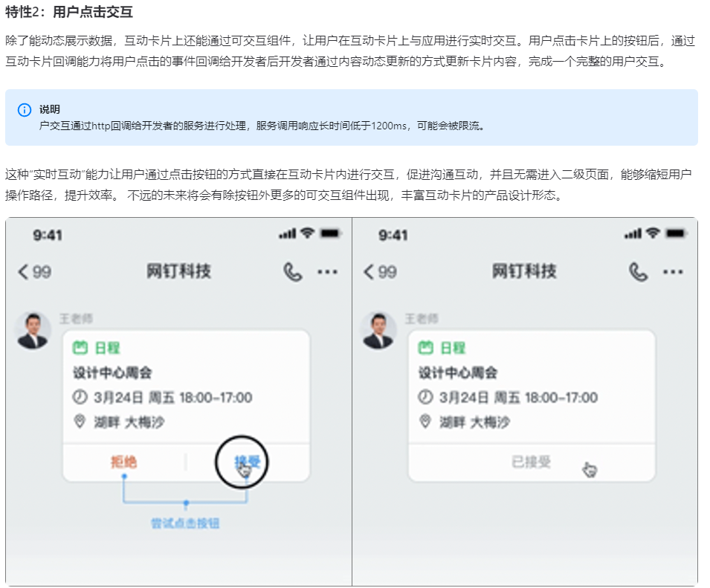Viewport: 710px width, 588px height.
Task: Click unread count 99 in left phone header
Action: click(x=42, y=271)
